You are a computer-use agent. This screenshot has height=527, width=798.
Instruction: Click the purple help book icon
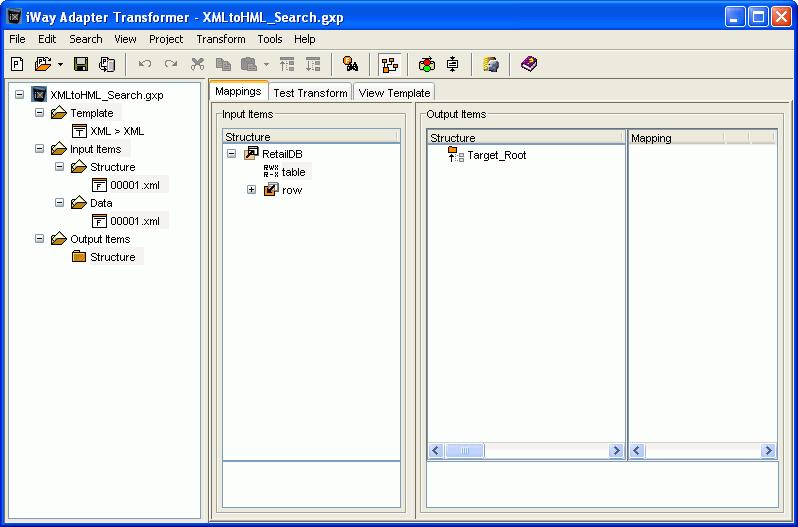pyautogui.click(x=529, y=64)
